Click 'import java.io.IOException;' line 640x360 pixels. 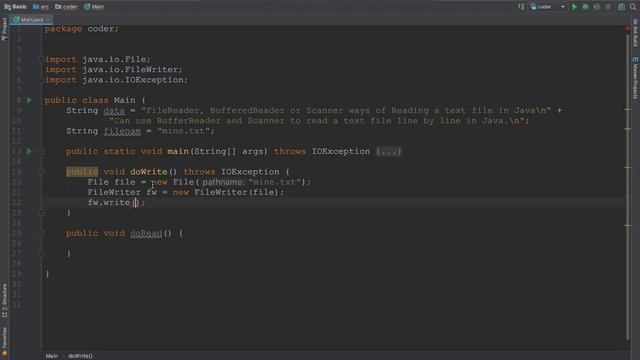click(x=116, y=80)
